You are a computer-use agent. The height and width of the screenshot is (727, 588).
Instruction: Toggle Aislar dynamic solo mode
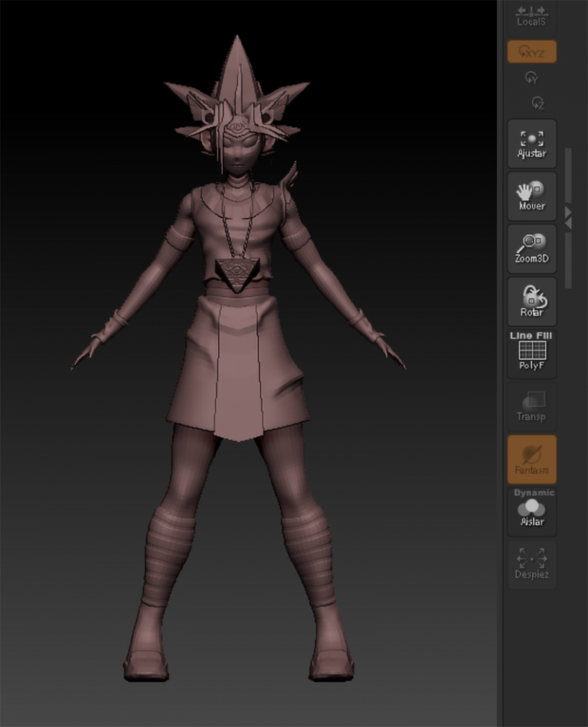532,512
